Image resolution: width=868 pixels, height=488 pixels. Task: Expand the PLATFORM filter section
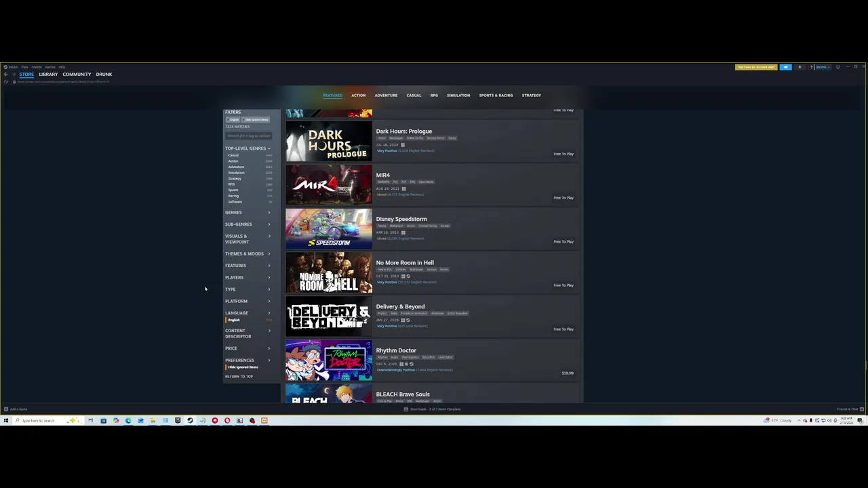[248, 301]
